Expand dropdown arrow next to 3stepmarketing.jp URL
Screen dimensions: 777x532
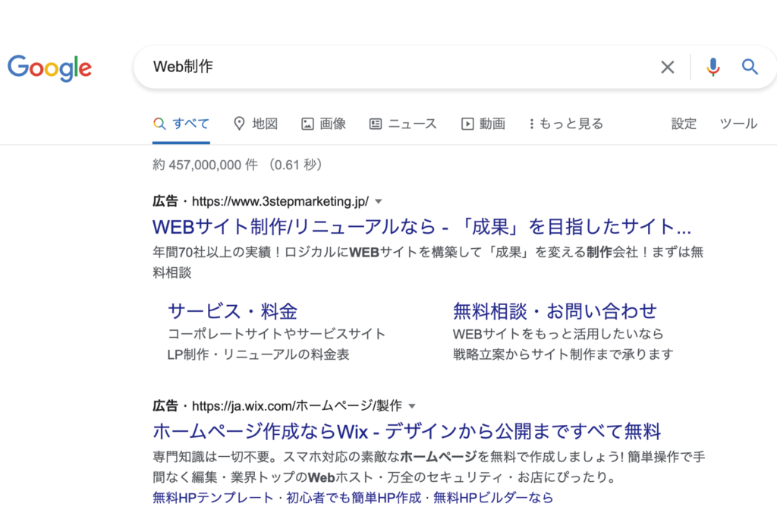379,201
